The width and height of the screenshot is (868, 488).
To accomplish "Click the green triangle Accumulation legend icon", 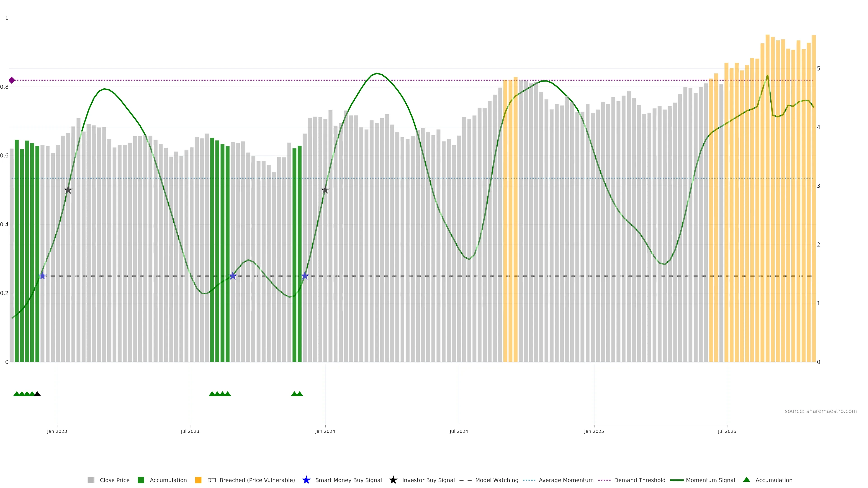I will [746, 480].
